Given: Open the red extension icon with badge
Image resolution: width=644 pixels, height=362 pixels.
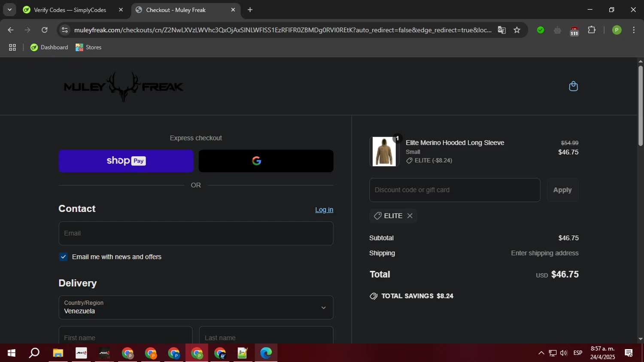Looking at the screenshot, I should [x=574, y=30].
